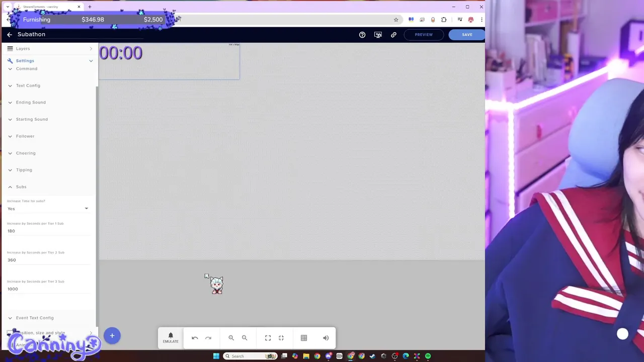Click the Settings wrench icon

pos(10,60)
